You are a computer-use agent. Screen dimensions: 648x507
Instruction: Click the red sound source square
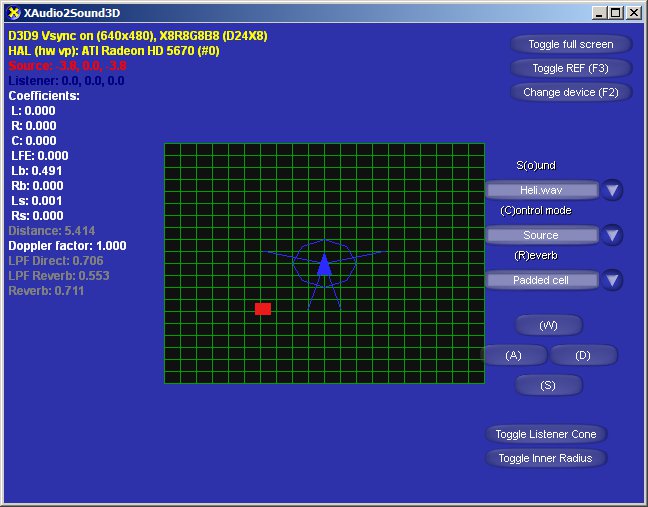(x=263, y=309)
